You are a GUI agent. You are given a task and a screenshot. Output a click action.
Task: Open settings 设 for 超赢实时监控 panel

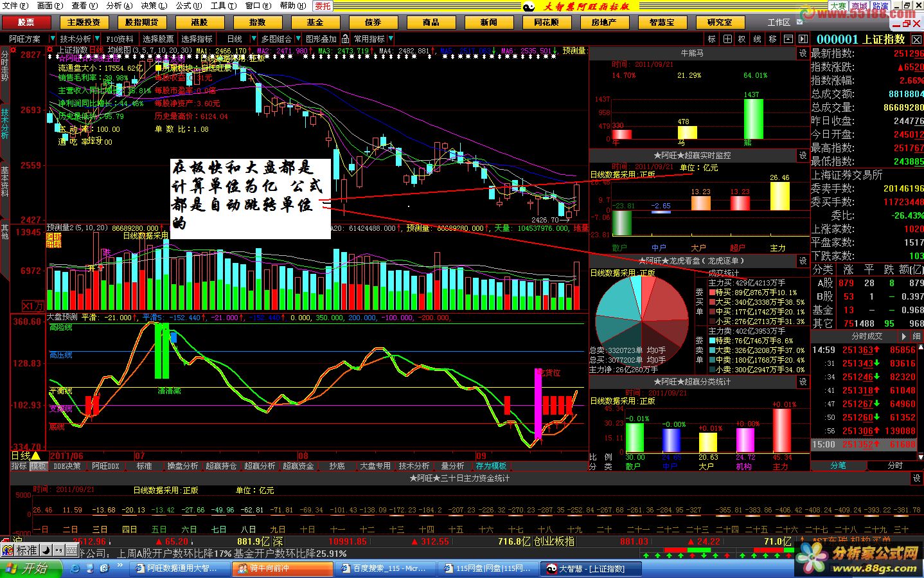803,156
